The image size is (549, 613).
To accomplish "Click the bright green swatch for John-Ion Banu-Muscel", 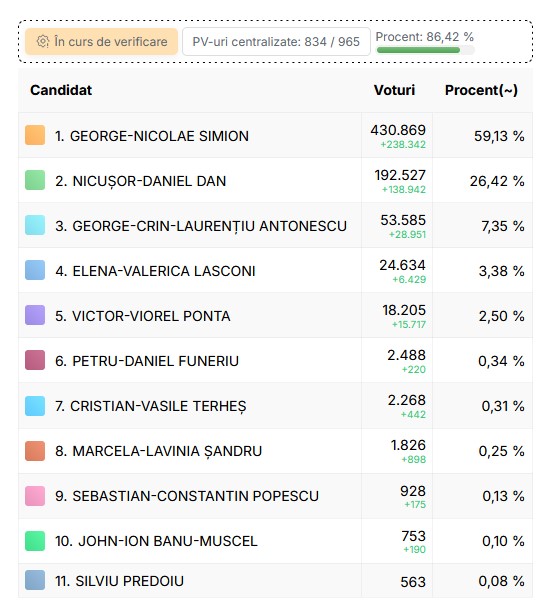I will coord(35,541).
